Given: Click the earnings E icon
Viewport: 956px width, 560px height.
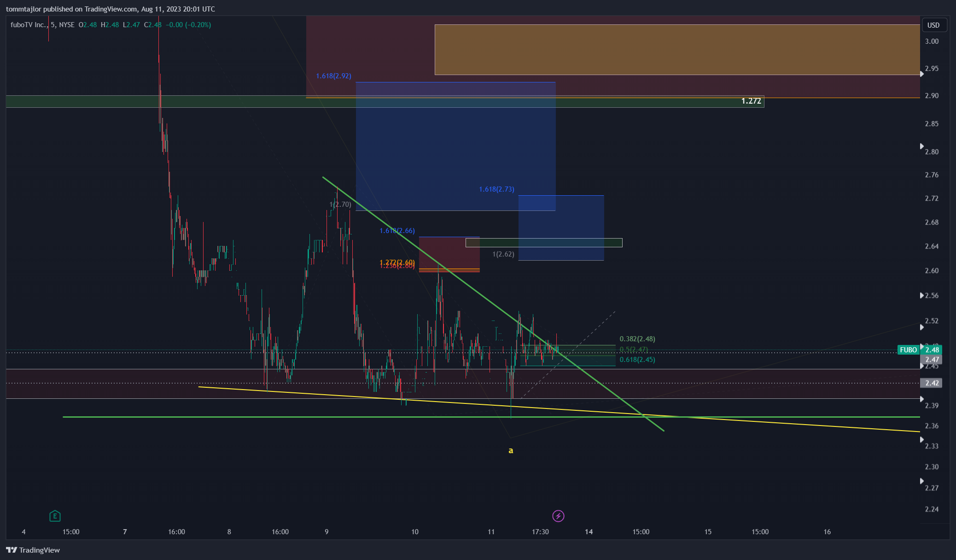Looking at the screenshot, I should (x=55, y=516).
